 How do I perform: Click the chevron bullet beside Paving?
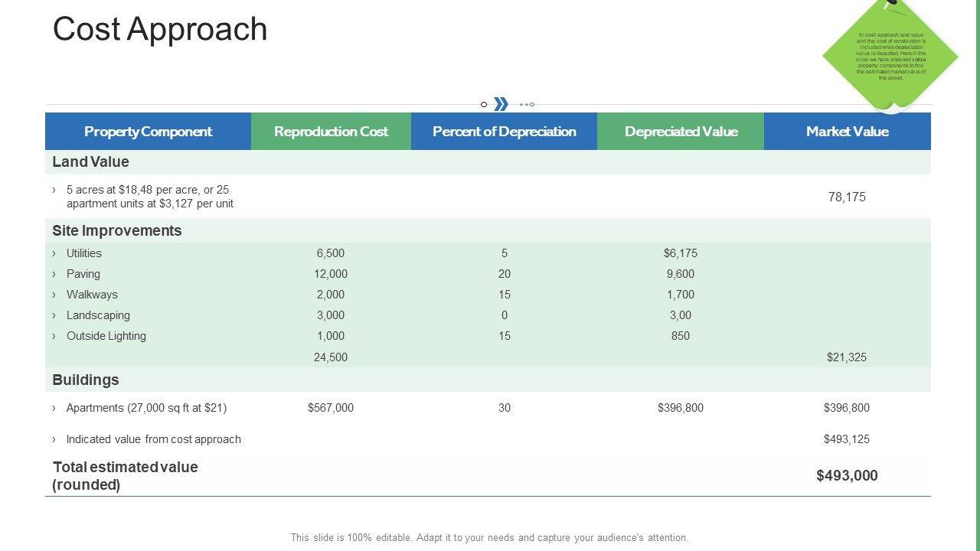(x=54, y=274)
